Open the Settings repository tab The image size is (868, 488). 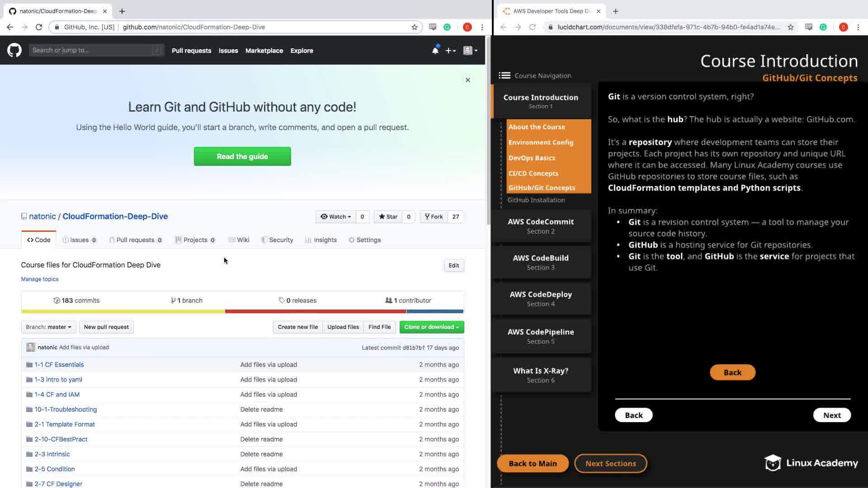pyautogui.click(x=364, y=240)
